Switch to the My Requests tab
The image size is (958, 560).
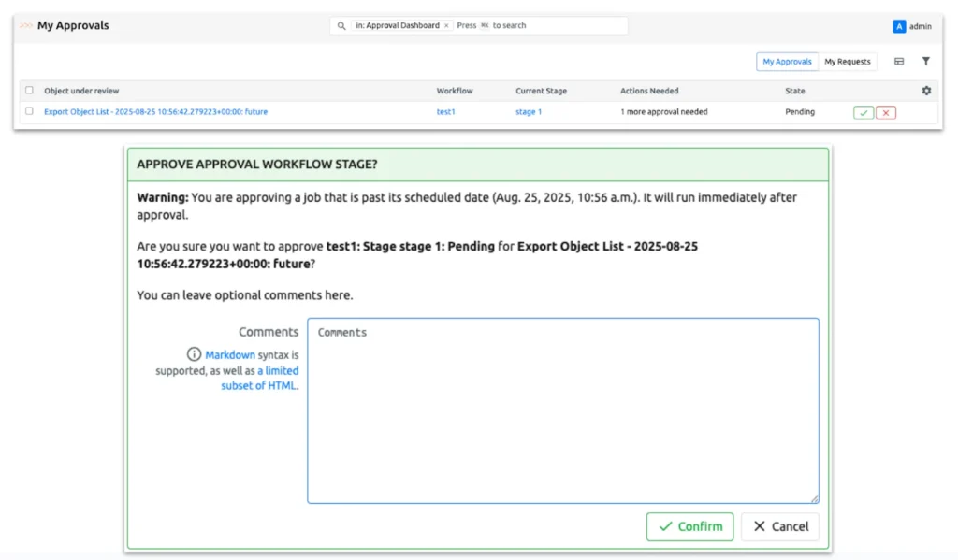click(x=847, y=61)
